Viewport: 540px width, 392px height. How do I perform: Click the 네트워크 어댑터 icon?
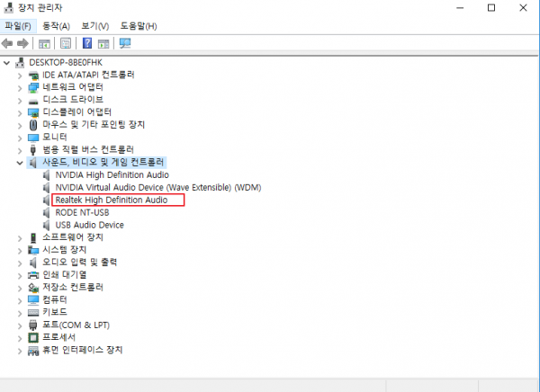33,87
